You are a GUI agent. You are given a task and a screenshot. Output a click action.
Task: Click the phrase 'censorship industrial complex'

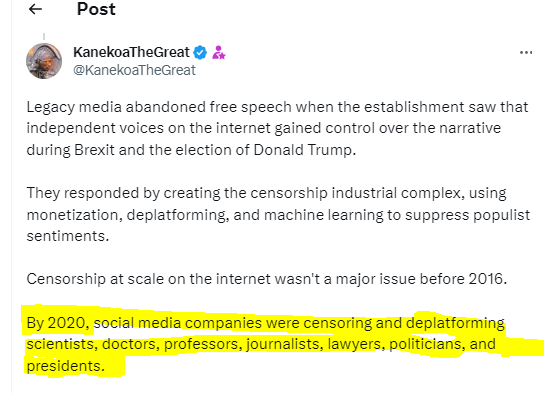357,193
